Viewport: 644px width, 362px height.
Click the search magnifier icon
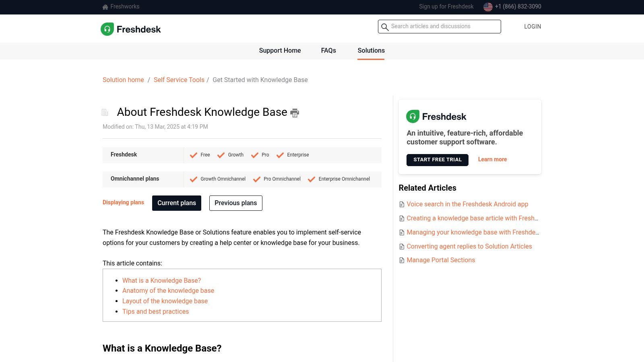click(385, 27)
